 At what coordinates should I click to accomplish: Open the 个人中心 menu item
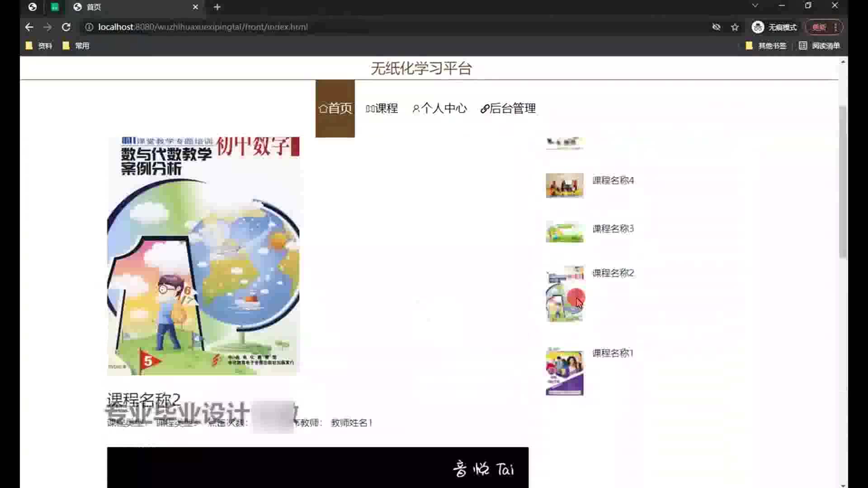439,108
